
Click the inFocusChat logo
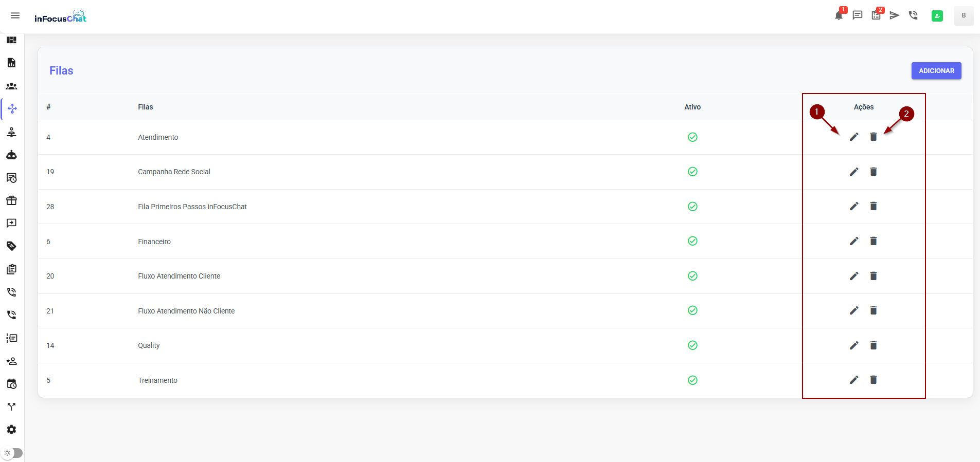(60, 17)
